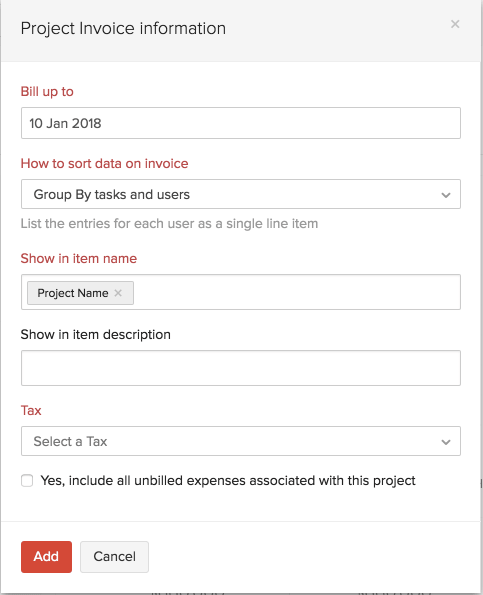Click the 'How to sort data on invoice' label

point(104,164)
